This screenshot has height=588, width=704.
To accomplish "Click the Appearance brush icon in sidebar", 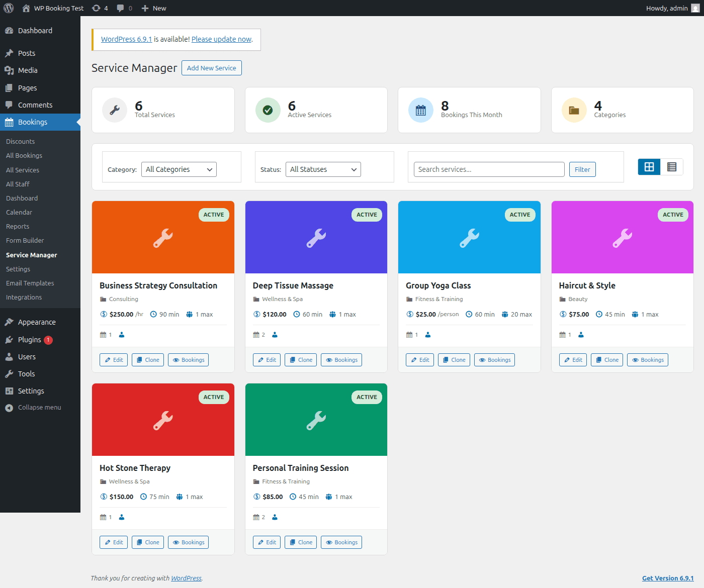I will (x=9, y=322).
